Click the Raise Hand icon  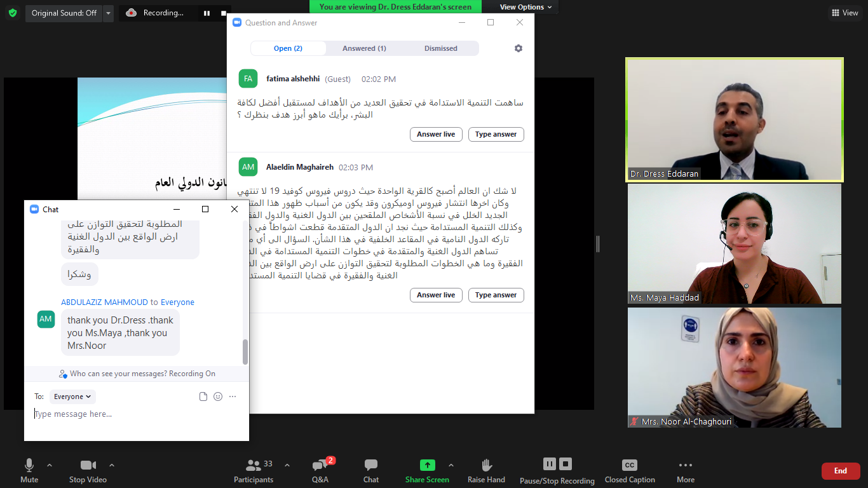pos(487,466)
